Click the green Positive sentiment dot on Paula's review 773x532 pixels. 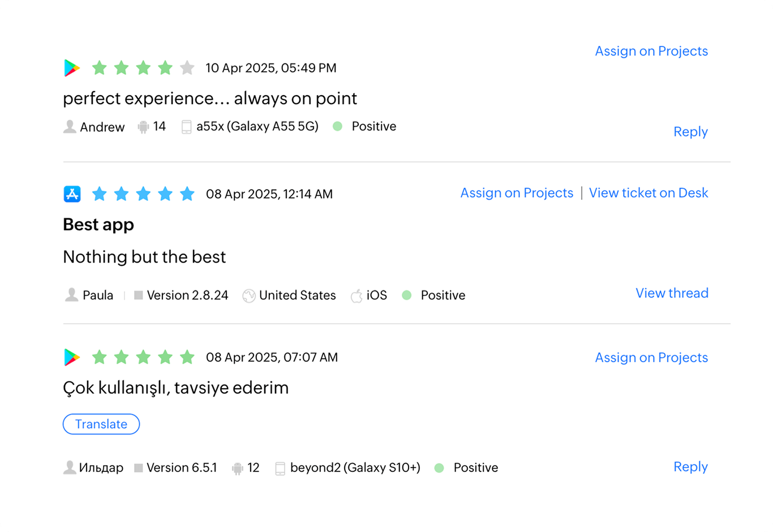tap(406, 295)
